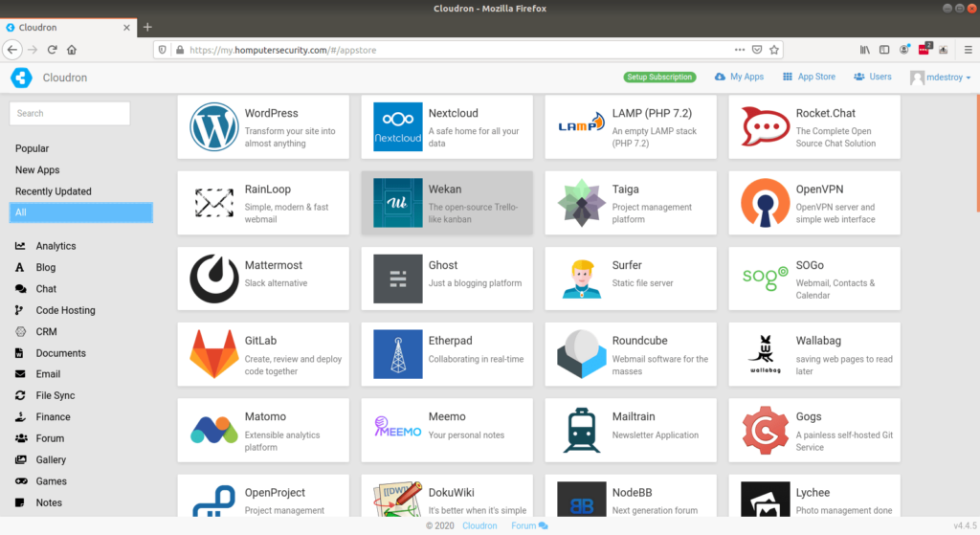Open the WordPress app icon
Viewport: 980px width, 535px height.
(x=213, y=127)
